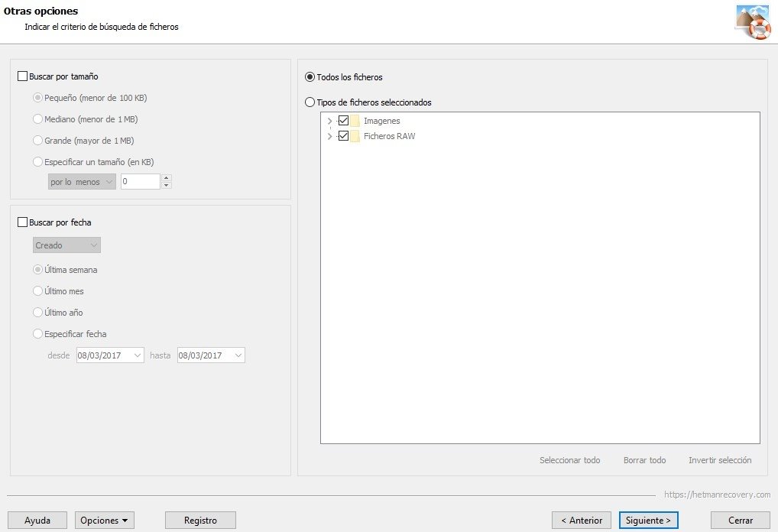778x532 pixels.
Task: Open the 'por lo menos' dropdown
Action: point(82,182)
